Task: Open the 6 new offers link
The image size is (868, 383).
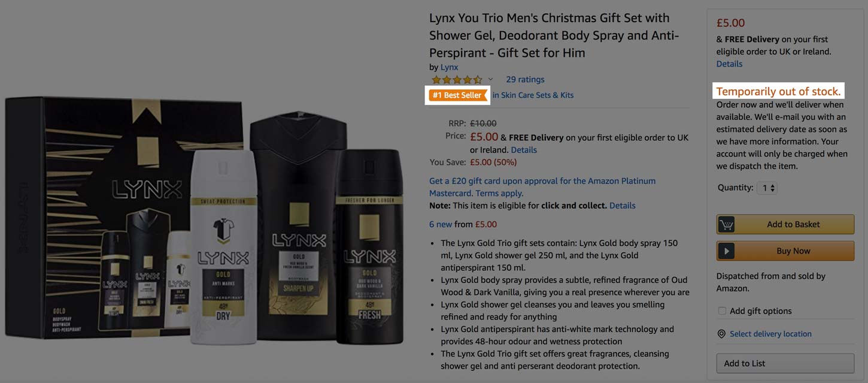Action: click(441, 224)
